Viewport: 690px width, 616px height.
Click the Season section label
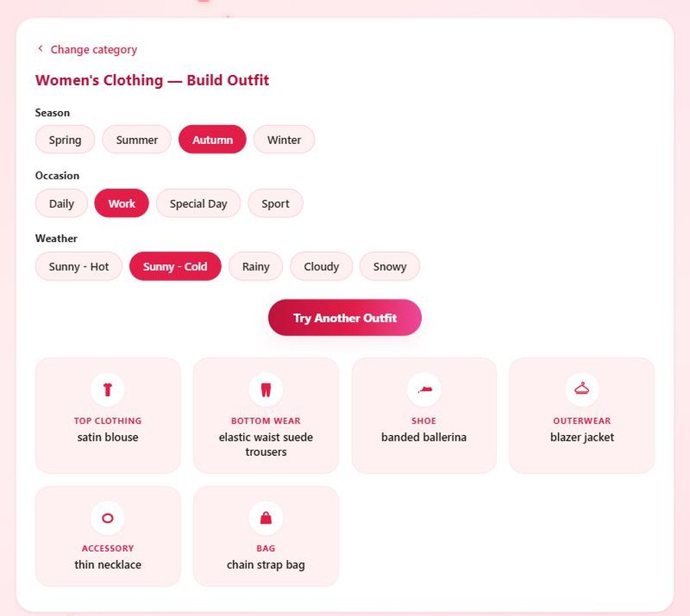[52, 113]
